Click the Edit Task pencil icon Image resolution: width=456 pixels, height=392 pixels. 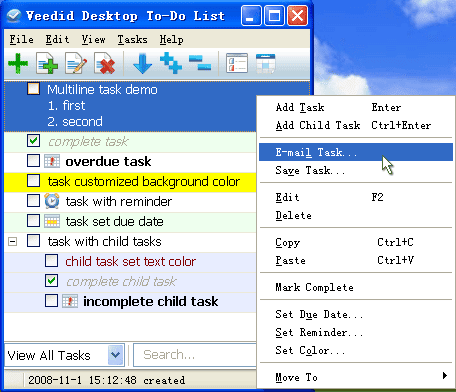(76, 63)
